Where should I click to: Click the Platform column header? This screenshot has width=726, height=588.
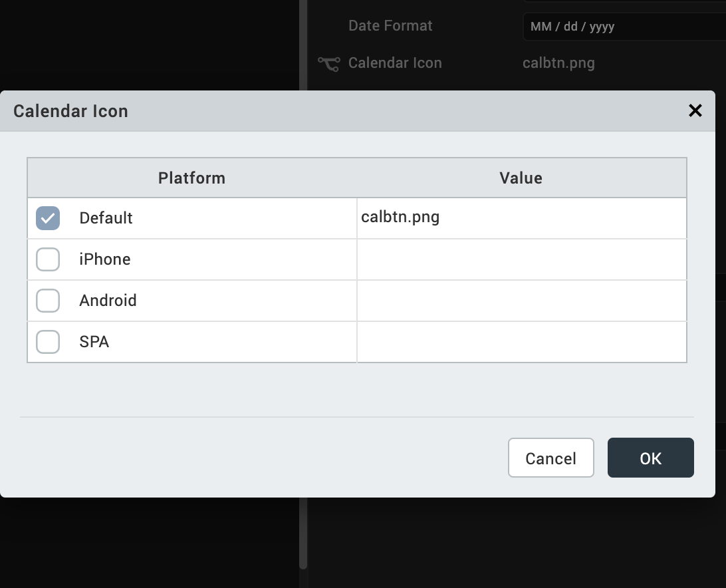(x=191, y=178)
